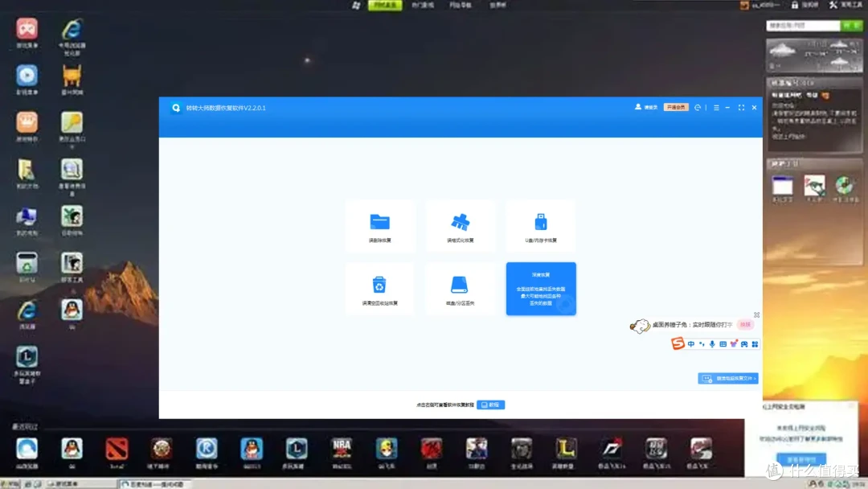
Task: Click the Windows logo icon at top center
Action: [356, 5]
